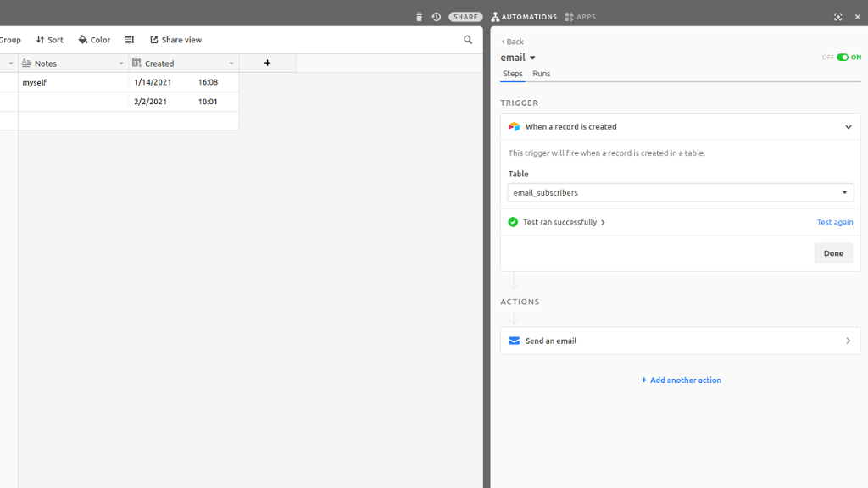Click the row height icon
The width and height of the screenshot is (868, 488).
129,39
